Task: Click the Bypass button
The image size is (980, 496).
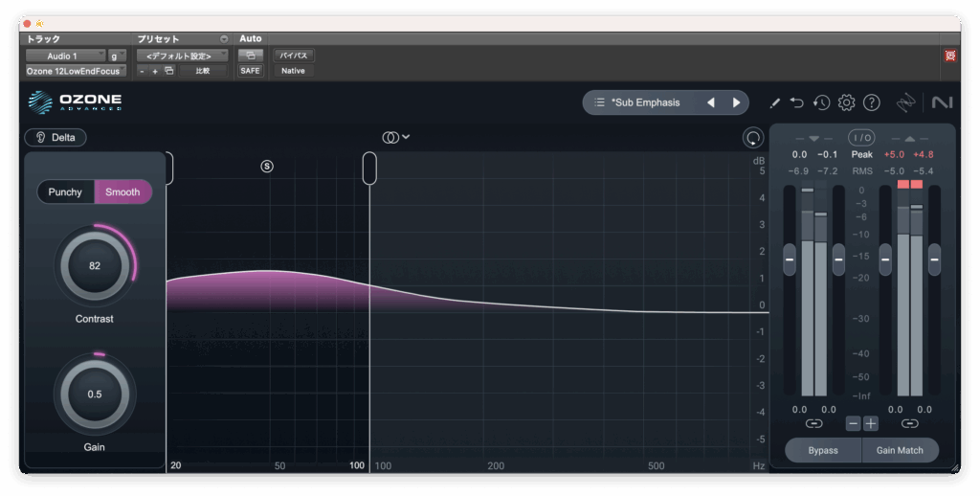Action: (823, 450)
